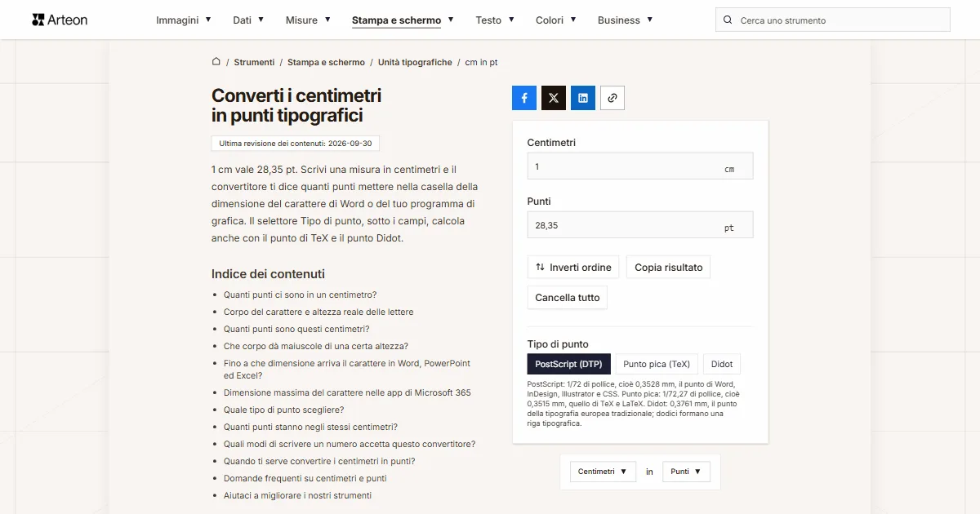Clear fields with Cancella tutto
The width and height of the screenshot is (980, 514).
(x=568, y=298)
